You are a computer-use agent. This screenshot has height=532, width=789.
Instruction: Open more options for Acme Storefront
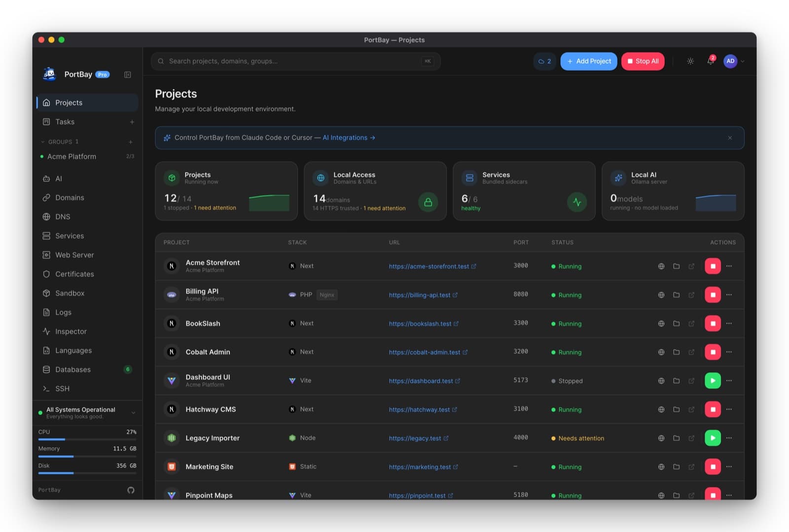[729, 266]
